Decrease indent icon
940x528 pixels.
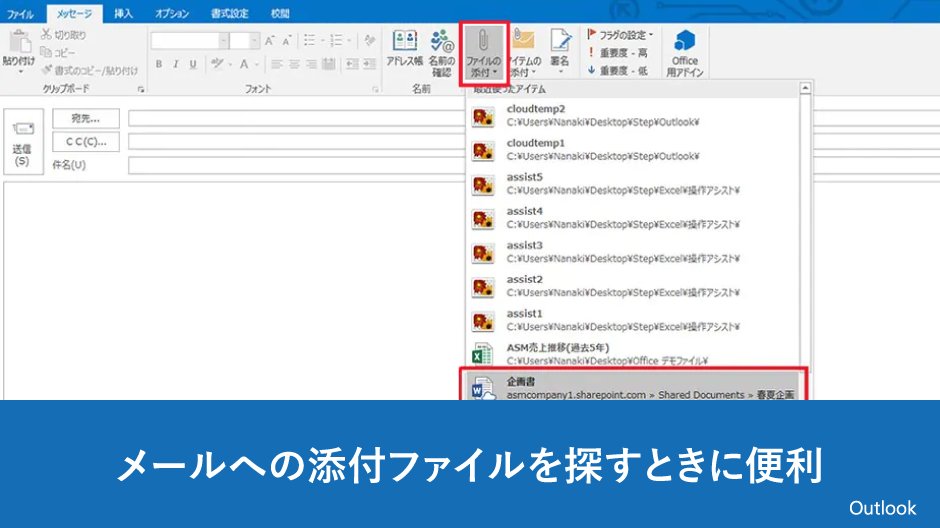352,64
